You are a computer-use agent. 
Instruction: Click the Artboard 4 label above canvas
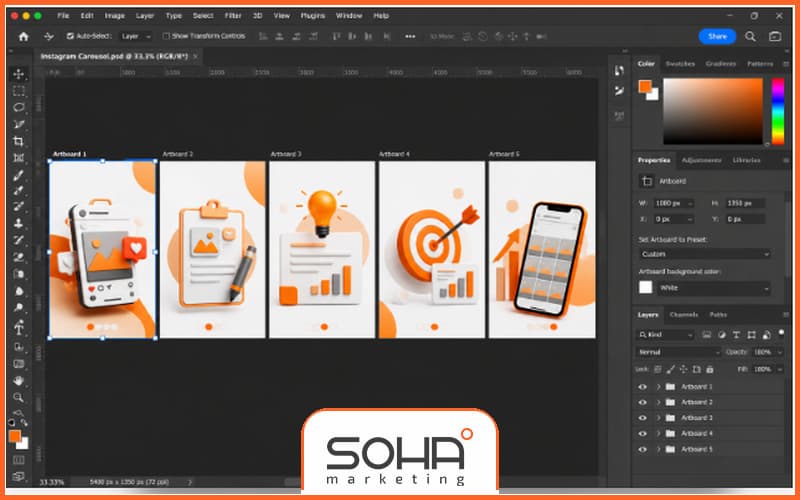pos(394,154)
